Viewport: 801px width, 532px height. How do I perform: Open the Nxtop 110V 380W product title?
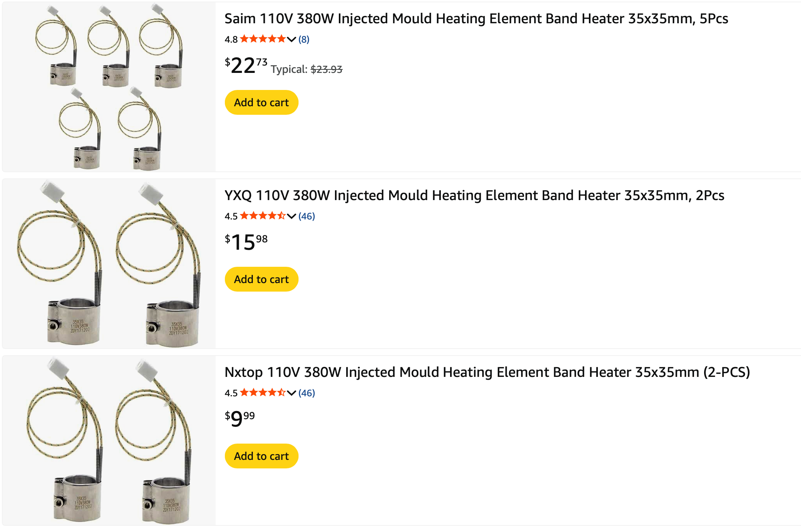[x=487, y=372]
